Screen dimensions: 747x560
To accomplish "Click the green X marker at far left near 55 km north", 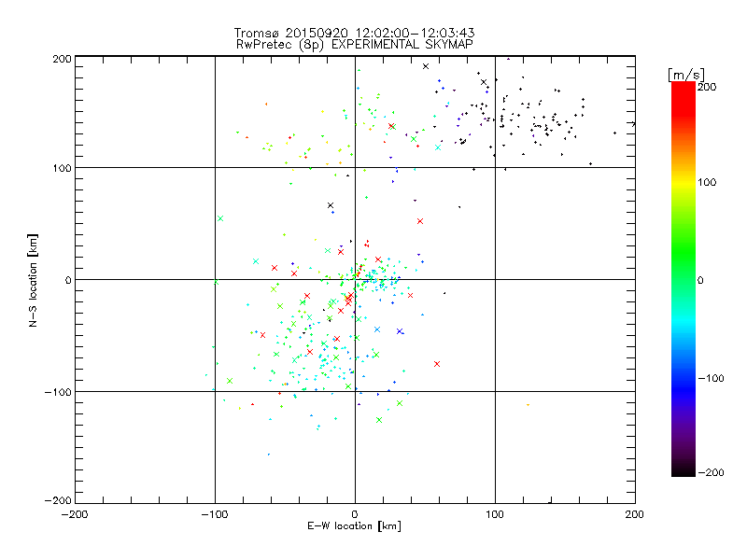I will click(220, 218).
